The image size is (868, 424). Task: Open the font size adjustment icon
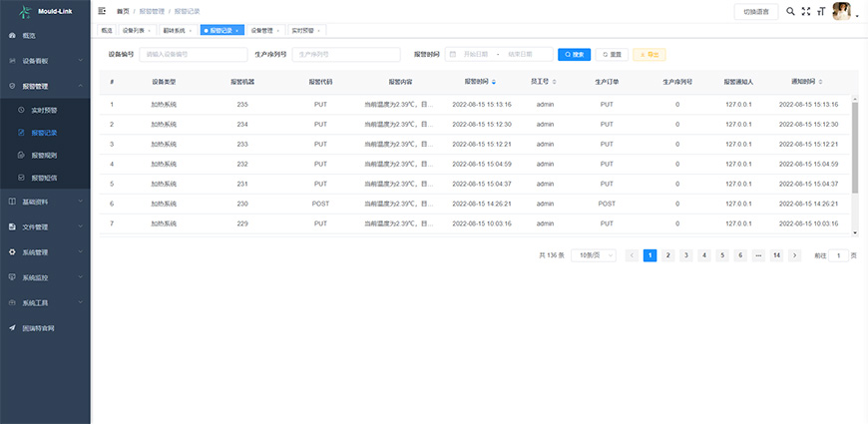(x=820, y=12)
